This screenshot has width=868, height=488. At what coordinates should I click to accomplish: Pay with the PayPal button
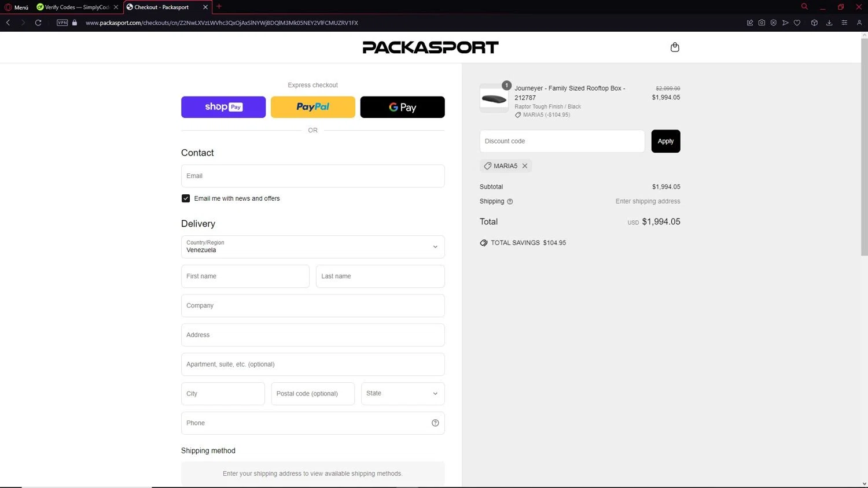(x=313, y=107)
